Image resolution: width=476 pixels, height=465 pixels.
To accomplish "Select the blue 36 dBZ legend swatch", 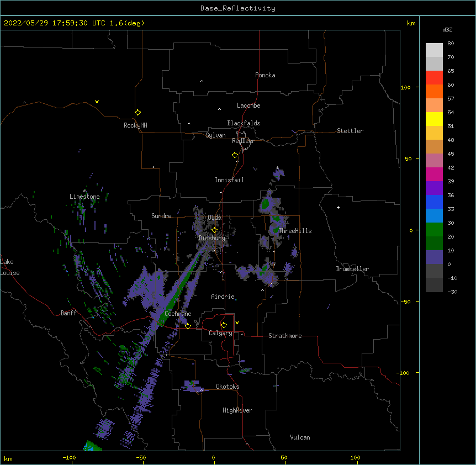I will click(x=434, y=202).
